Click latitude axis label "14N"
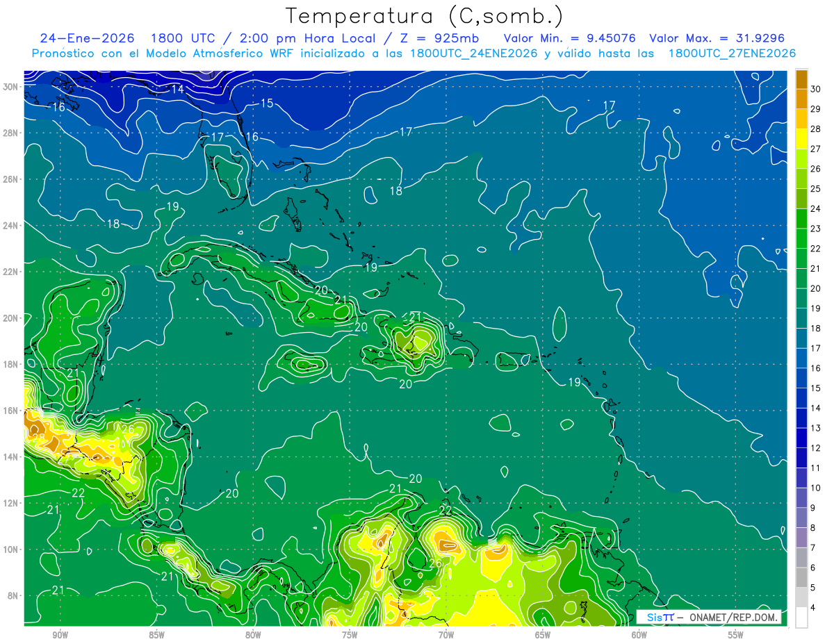This screenshot has height=644, width=834. tap(10, 456)
